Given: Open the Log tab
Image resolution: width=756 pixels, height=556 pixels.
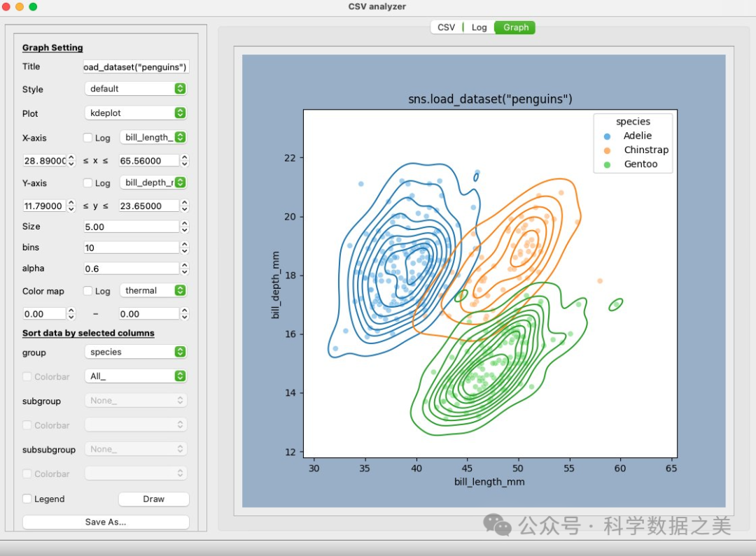Looking at the screenshot, I should (x=479, y=27).
